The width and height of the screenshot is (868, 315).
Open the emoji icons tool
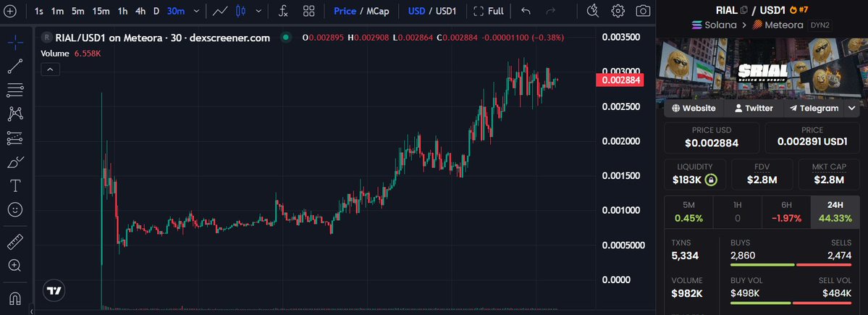coord(15,210)
